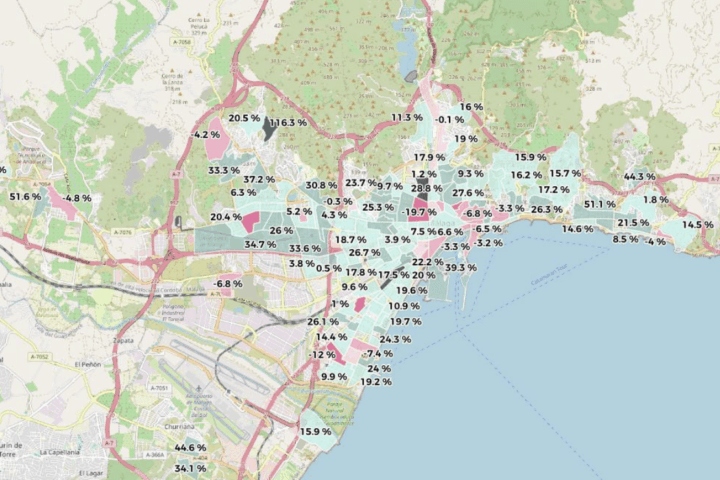Click the 34.7 % district label
The height and width of the screenshot is (480, 720).
[x=260, y=245]
